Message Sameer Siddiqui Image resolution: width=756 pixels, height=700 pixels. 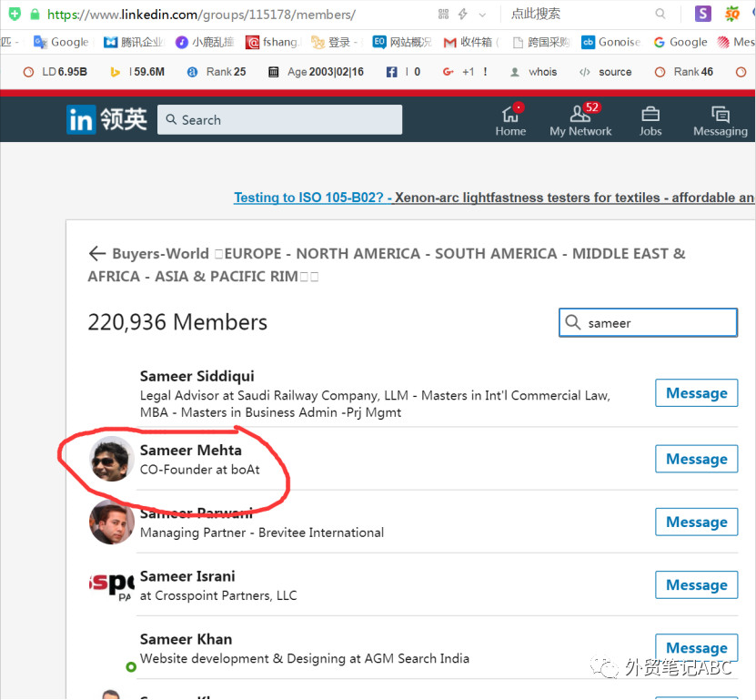point(696,393)
